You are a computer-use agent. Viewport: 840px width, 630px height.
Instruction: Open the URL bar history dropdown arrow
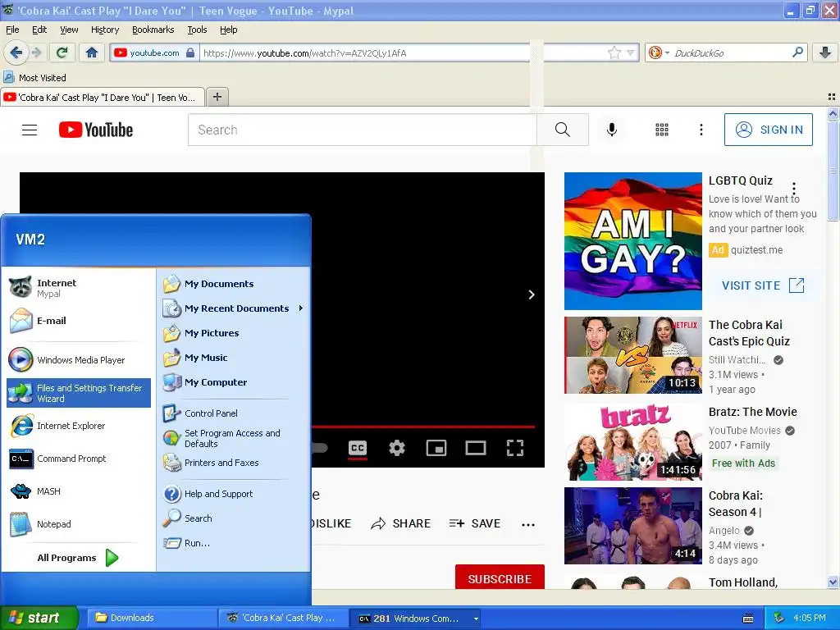tap(631, 52)
